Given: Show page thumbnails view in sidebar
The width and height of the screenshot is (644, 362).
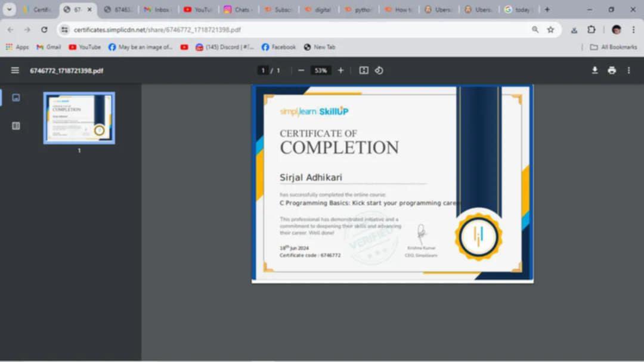Looking at the screenshot, I should (16, 97).
